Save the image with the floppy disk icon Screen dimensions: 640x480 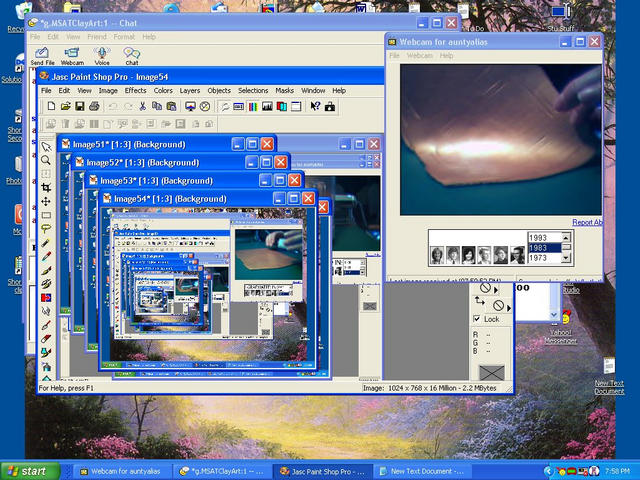[80, 107]
